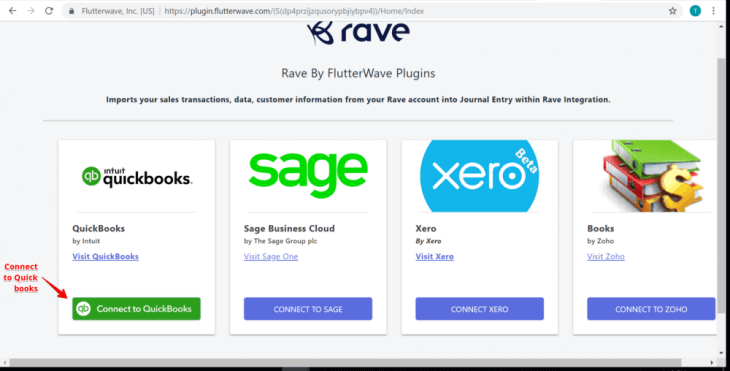The image size is (730, 371).
Task: Open Chrome three-dot menu
Action: [713, 11]
